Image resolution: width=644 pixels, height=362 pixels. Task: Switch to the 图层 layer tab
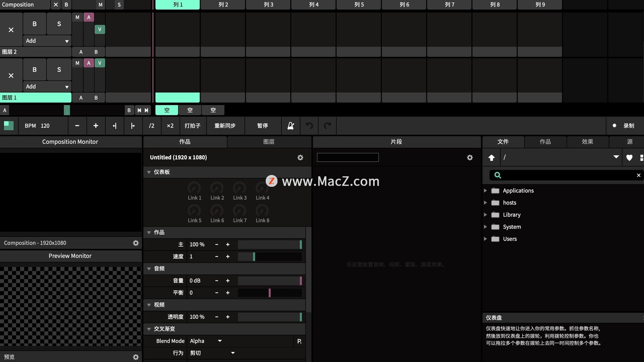269,142
